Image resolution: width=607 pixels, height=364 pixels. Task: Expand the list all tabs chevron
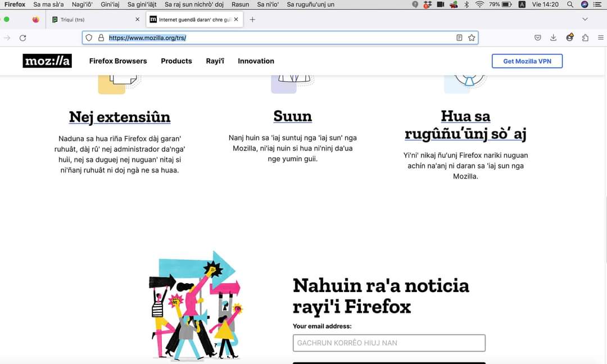click(x=585, y=19)
